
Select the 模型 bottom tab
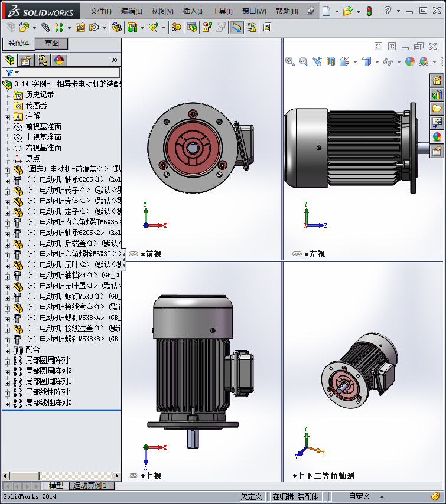click(56, 485)
